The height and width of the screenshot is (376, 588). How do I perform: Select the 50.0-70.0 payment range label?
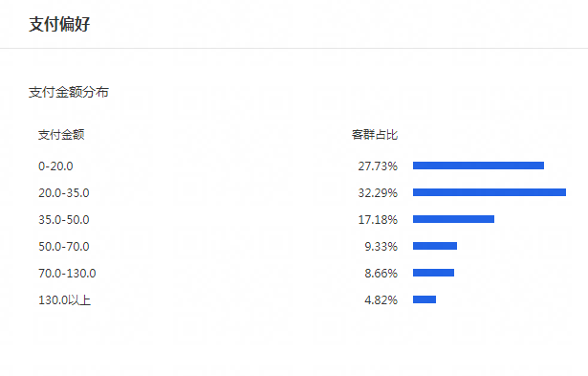tap(64, 247)
